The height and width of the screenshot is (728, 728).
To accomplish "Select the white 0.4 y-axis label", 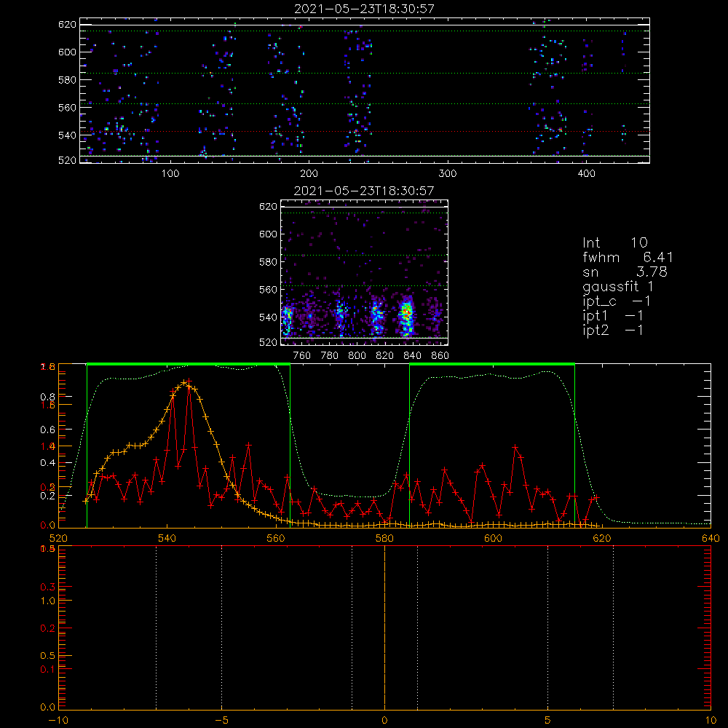I will pyautogui.click(x=48, y=463).
